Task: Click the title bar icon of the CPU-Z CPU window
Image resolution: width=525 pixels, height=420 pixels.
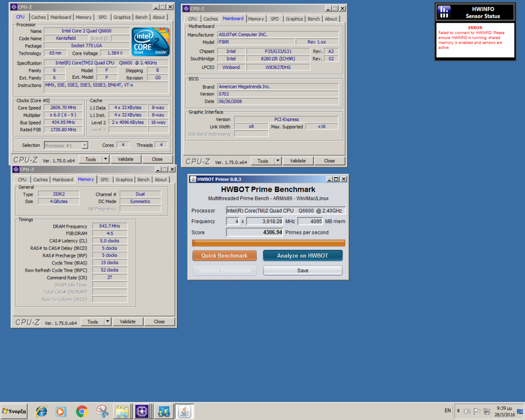Action: (14, 7)
